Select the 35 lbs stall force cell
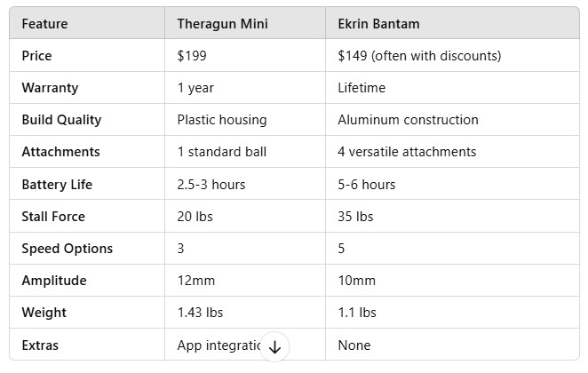Viewport: 588px width, 373px height. pyautogui.click(x=356, y=217)
